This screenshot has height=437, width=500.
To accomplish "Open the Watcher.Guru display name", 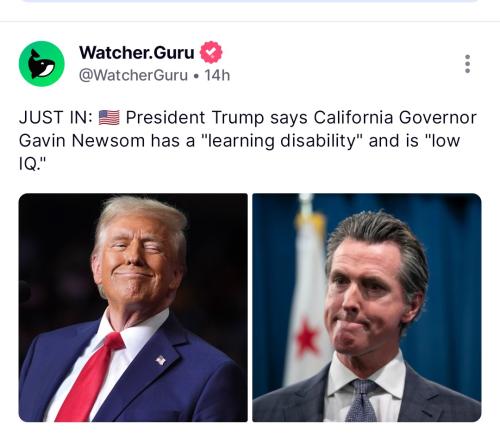I will click(137, 52).
